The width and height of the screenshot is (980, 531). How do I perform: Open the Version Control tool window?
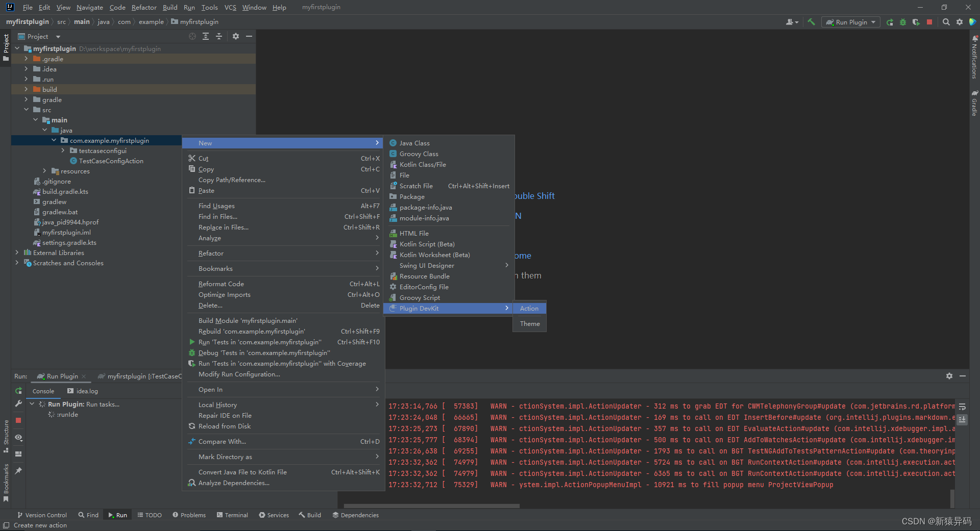tap(42, 515)
